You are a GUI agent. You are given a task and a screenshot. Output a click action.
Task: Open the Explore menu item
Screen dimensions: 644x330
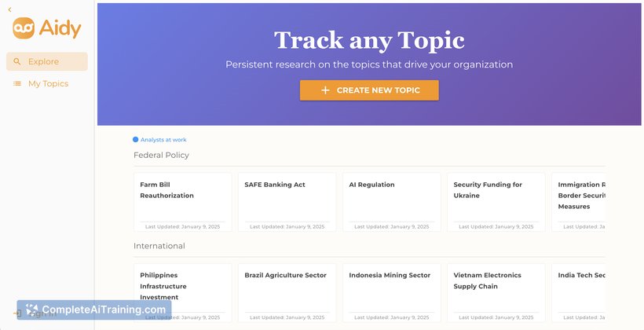(x=47, y=61)
